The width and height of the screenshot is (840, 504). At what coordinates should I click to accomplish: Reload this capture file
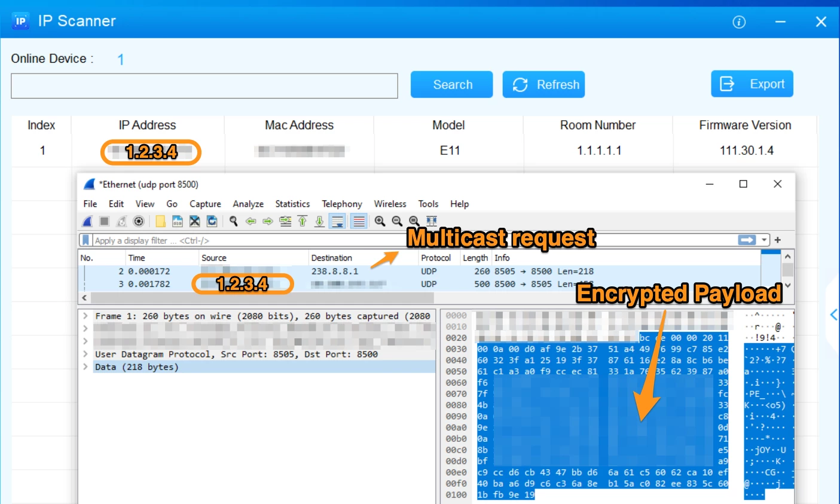(212, 221)
